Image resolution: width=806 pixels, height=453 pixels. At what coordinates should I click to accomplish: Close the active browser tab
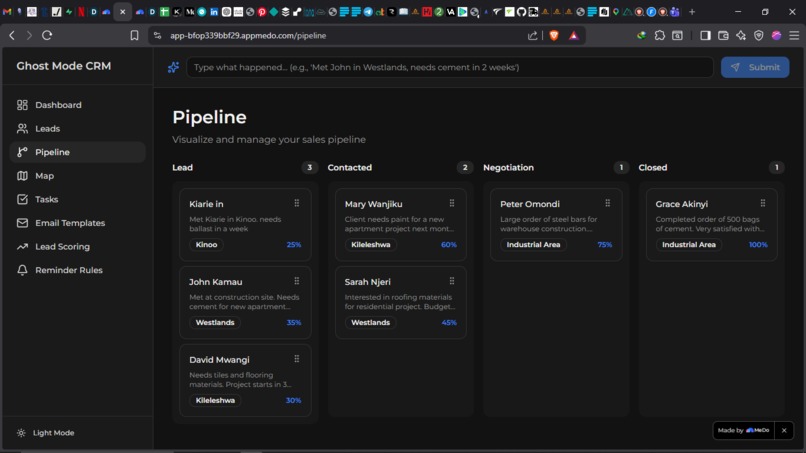pyautogui.click(x=122, y=11)
